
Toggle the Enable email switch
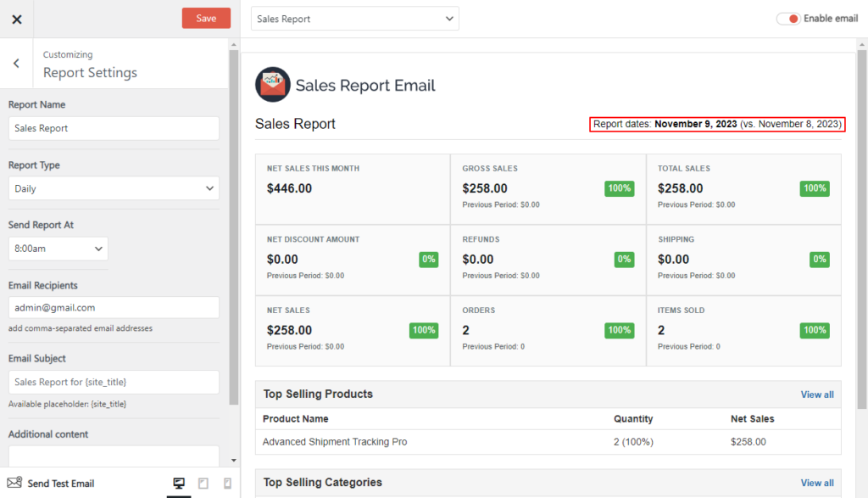[788, 19]
